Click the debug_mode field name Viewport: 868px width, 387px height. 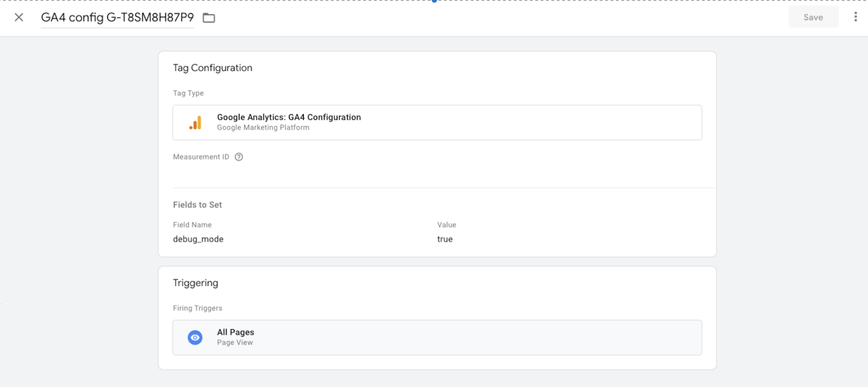[198, 239]
